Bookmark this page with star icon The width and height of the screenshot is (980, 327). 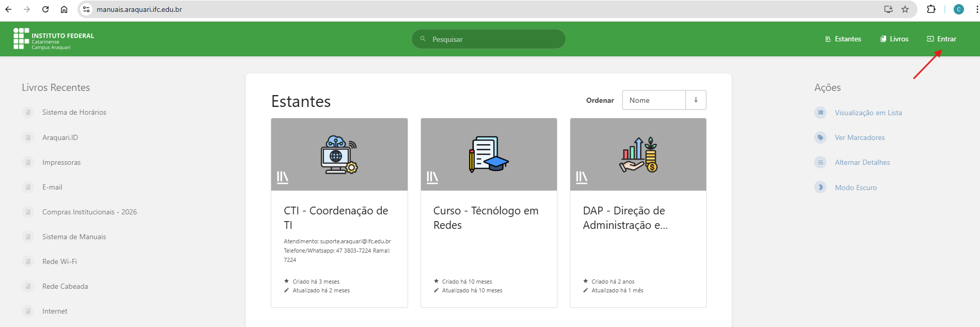coord(905,9)
